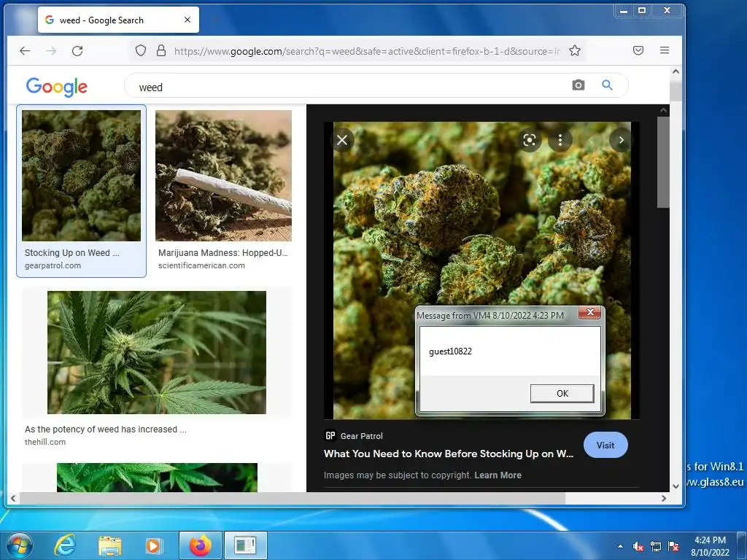Click the guest10822 message text

point(450,351)
